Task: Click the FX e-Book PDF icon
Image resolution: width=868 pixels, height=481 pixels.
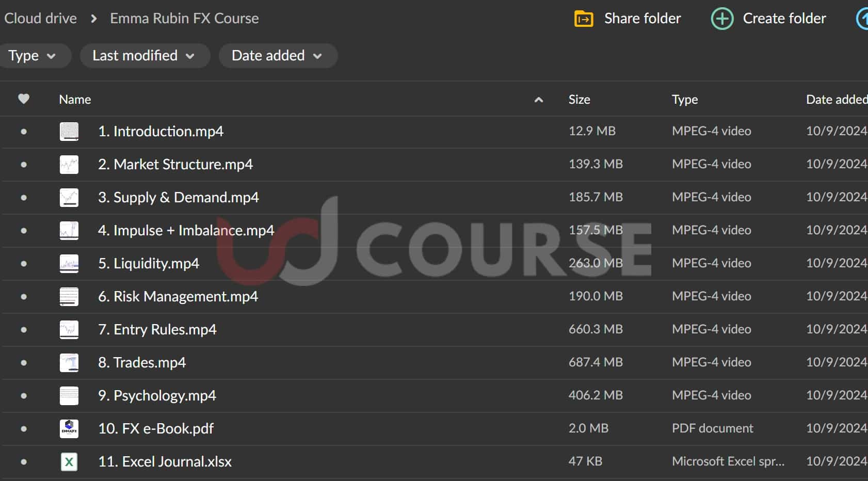Action: pos(69,428)
